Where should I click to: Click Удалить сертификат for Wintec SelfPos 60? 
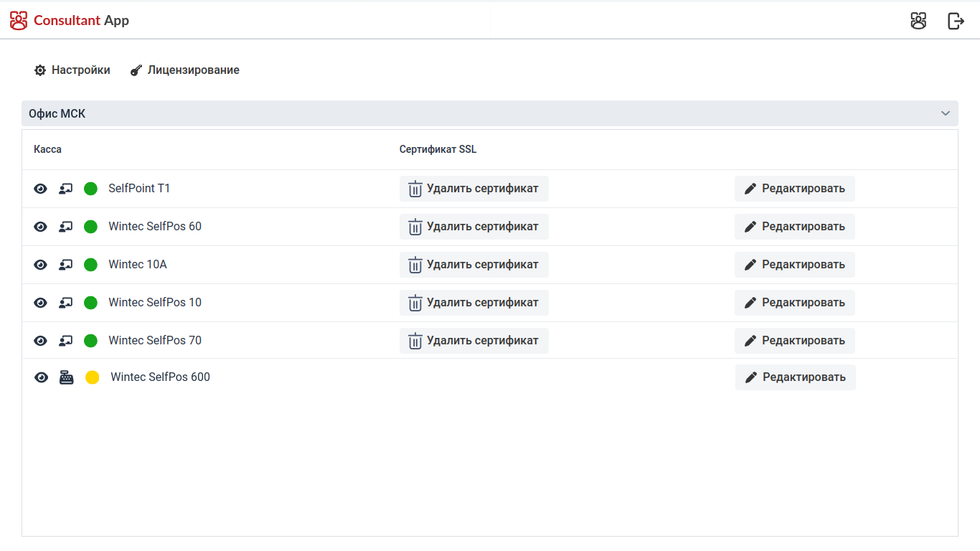click(x=473, y=227)
